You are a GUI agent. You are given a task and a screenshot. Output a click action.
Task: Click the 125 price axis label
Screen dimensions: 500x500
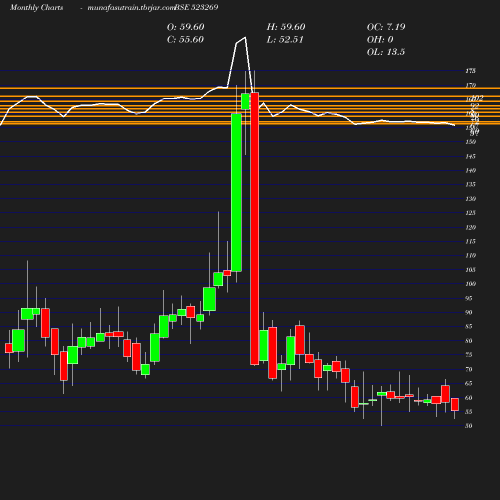(470, 213)
